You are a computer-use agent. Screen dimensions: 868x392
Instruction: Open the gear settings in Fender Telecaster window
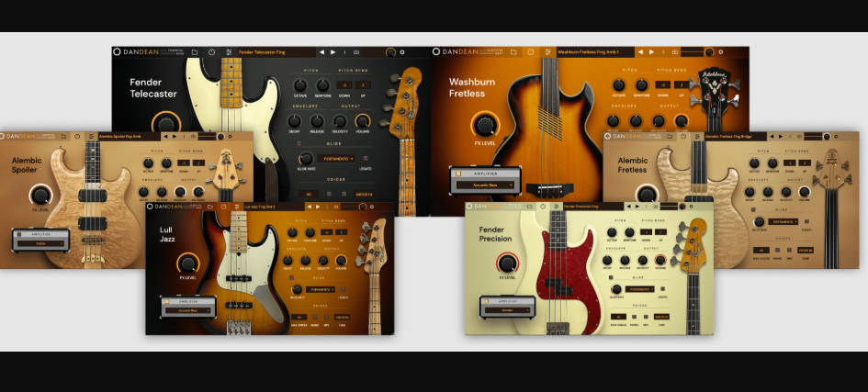coord(402,52)
